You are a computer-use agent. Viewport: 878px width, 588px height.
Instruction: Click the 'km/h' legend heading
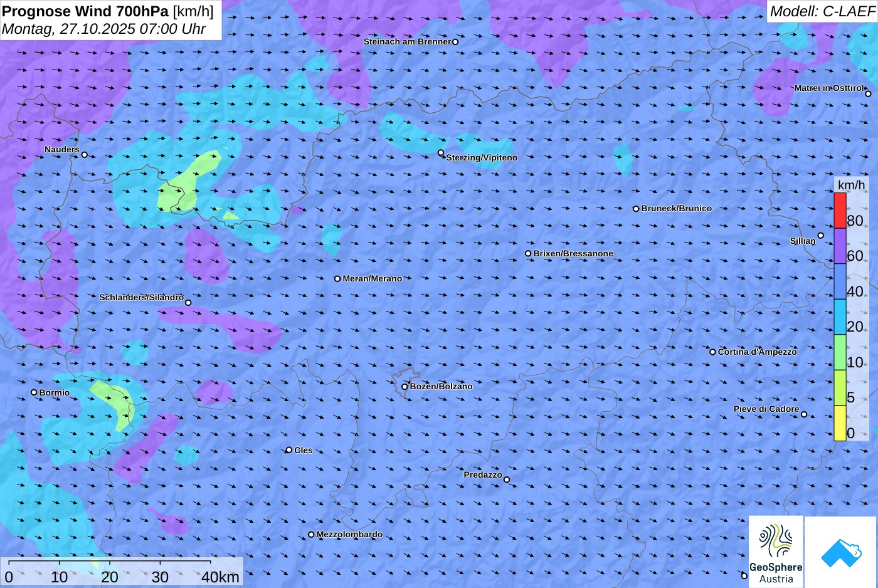[851, 185]
